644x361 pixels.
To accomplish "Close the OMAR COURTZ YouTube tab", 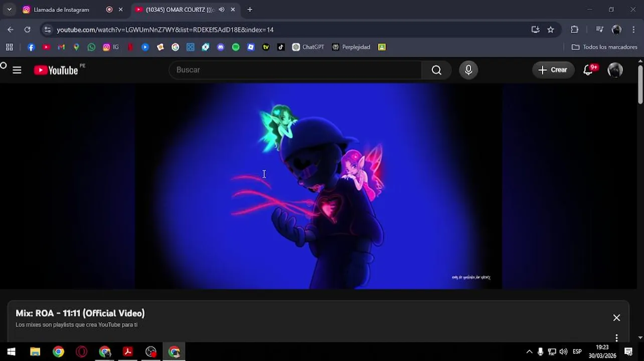I will coord(233,10).
